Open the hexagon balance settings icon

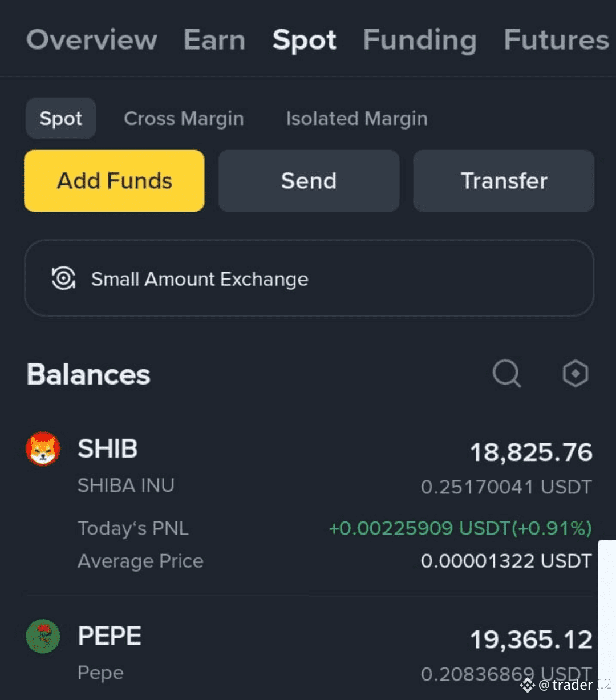(x=575, y=374)
